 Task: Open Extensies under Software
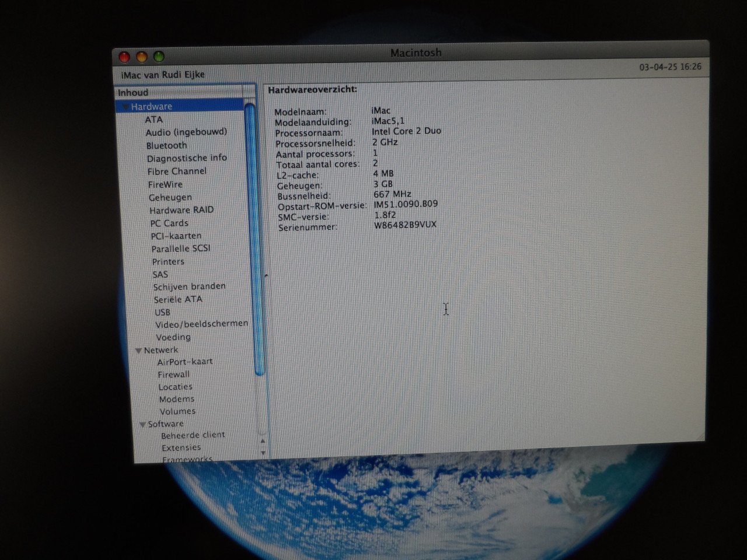pyautogui.click(x=181, y=448)
